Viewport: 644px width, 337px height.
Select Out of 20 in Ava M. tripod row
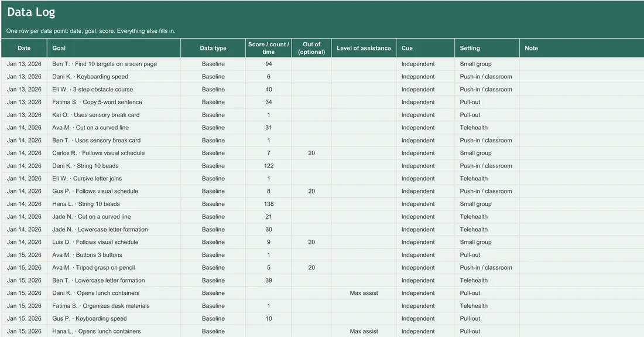311,267
